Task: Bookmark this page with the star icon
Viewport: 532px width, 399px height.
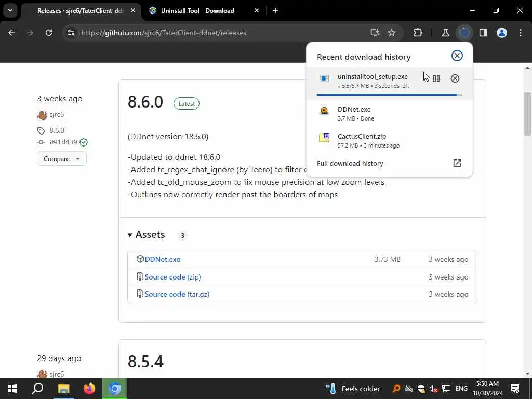Action: point(392,33)
